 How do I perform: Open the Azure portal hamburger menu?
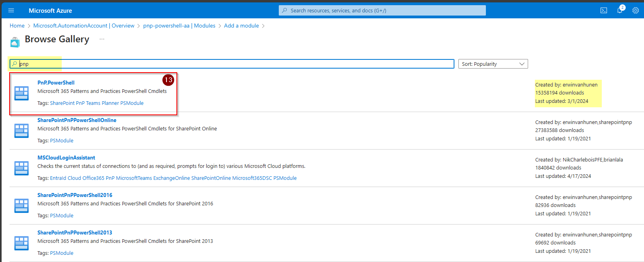click(x=11, y=10)
